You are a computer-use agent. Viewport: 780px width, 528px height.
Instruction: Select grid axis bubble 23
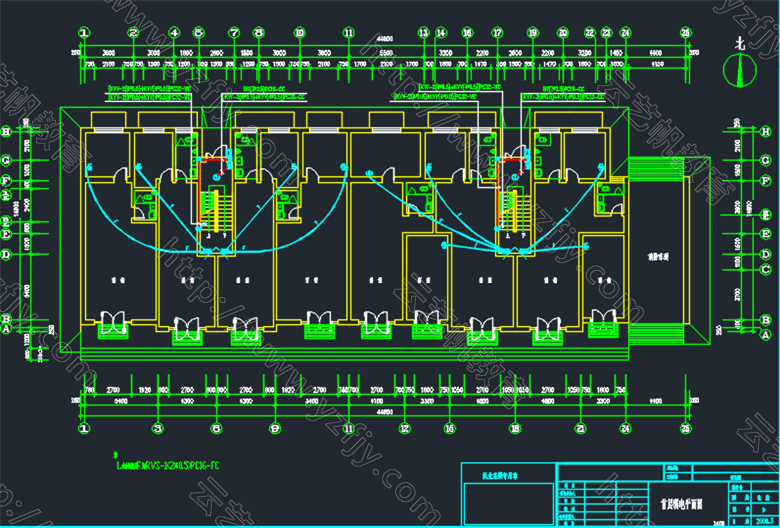pyautogui.click(x=606, y=33)
